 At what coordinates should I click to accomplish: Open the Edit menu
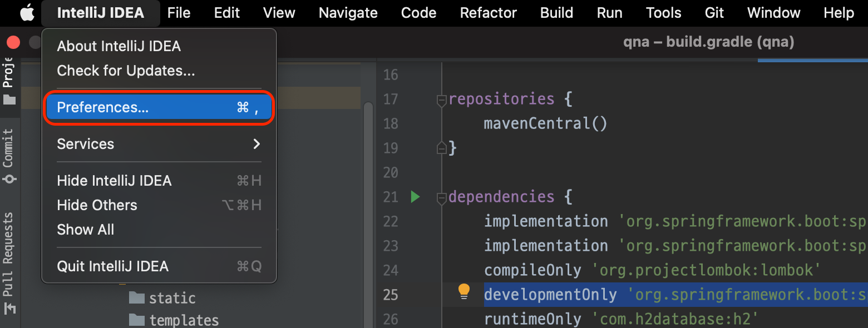point(227,13)
